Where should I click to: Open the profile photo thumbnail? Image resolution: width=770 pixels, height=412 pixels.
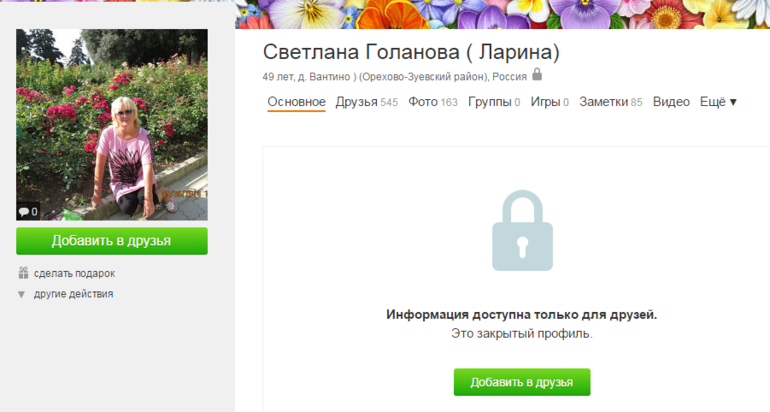tap(111, 124)
